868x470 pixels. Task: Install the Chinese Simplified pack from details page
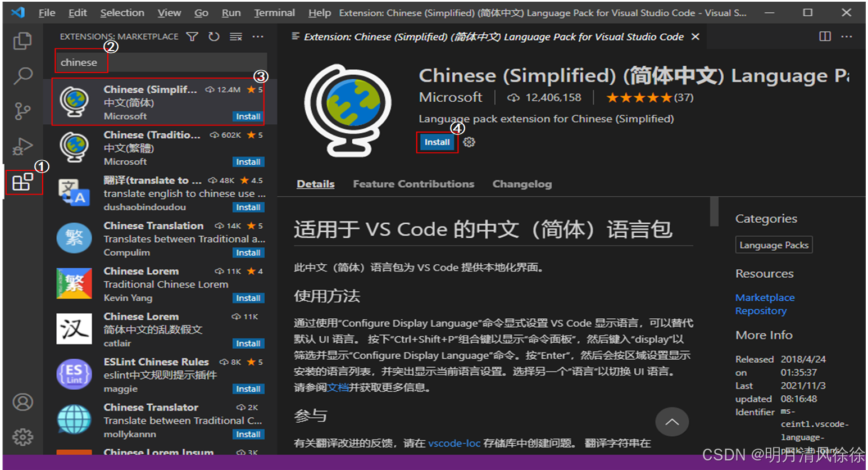point(437,142)
